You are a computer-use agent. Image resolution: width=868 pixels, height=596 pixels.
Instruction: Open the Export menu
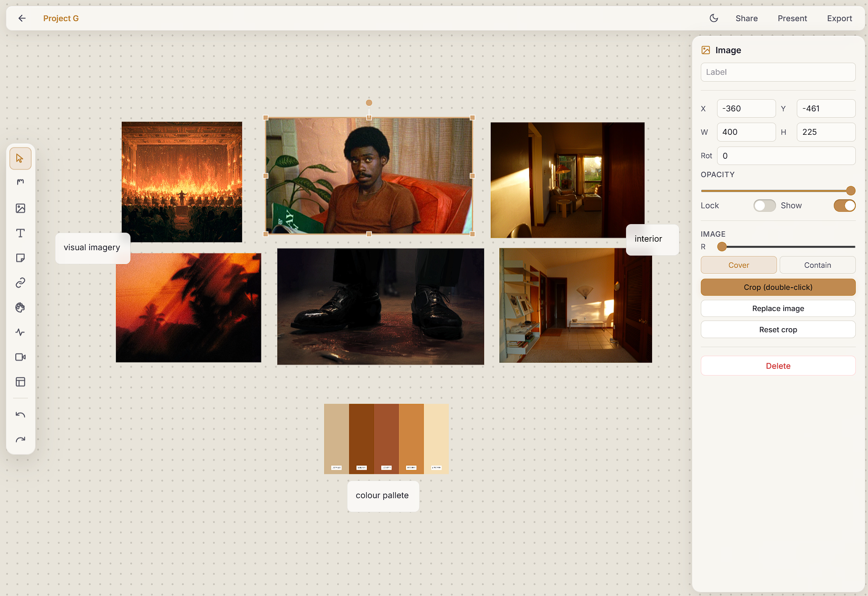point(839,18)
